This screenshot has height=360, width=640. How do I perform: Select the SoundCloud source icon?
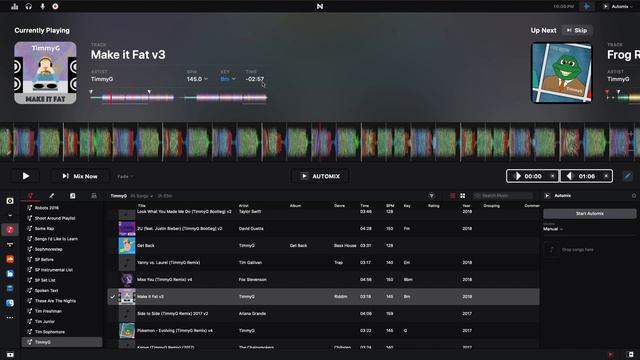pos(10,259)
